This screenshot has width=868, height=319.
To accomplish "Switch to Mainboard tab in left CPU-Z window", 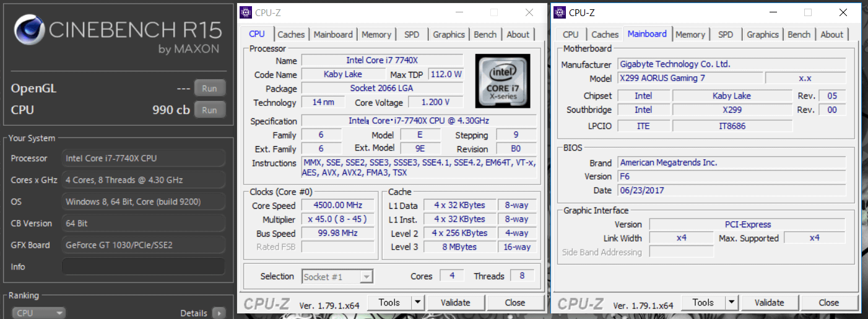I will [333, 35].
